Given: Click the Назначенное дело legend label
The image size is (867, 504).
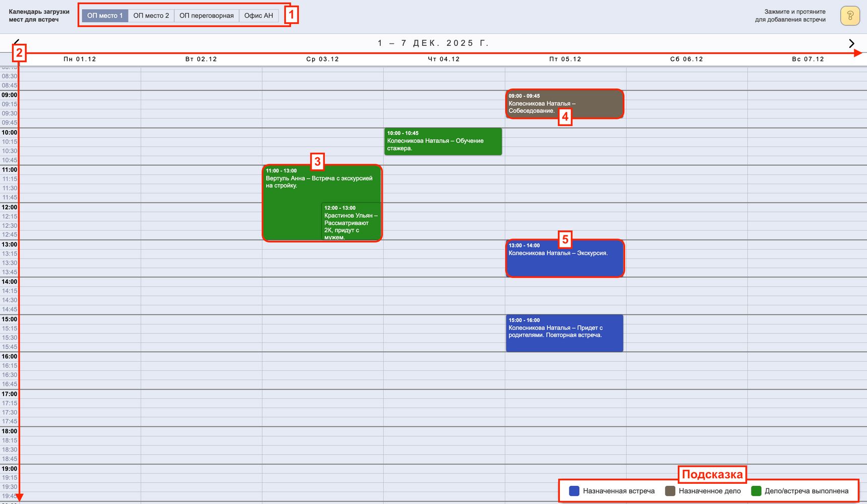Looking at the screenshot, I should pyautogui.click(x=710, y=491).
